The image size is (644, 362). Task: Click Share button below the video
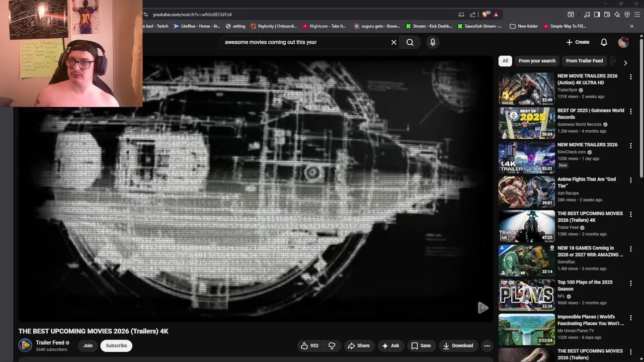point(359,345)
